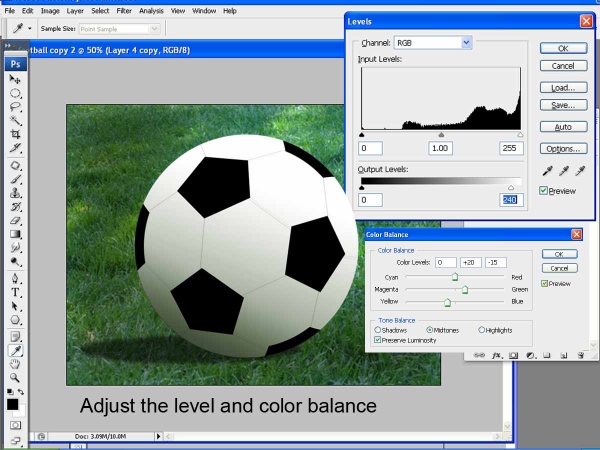Select the Clone Stamp tool
Screen dimensions: 600x450
[x=15, y=193]
